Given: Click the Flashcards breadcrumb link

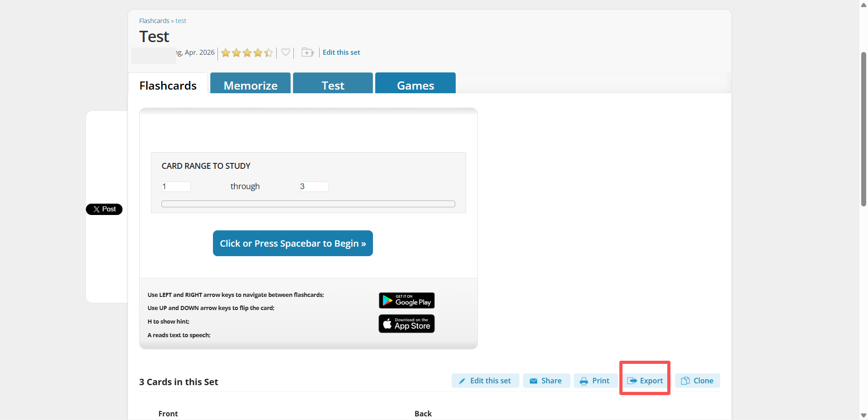Looking at the screenshot, I should point(154,21).
